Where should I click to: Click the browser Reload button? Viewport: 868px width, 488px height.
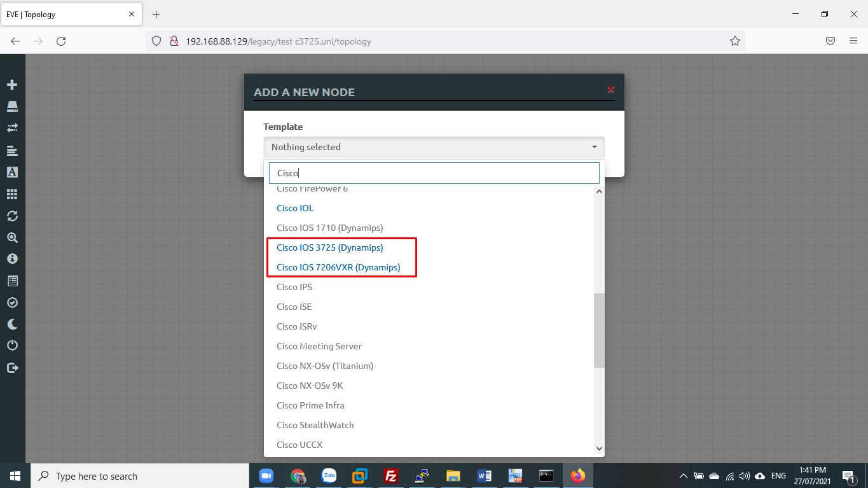click(61, 41)
